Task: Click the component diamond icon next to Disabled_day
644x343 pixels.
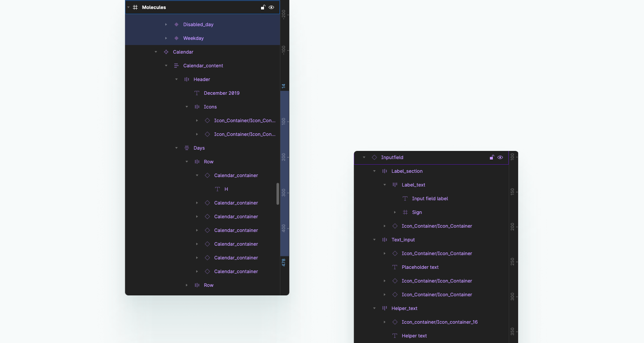Action: [176, 24]
